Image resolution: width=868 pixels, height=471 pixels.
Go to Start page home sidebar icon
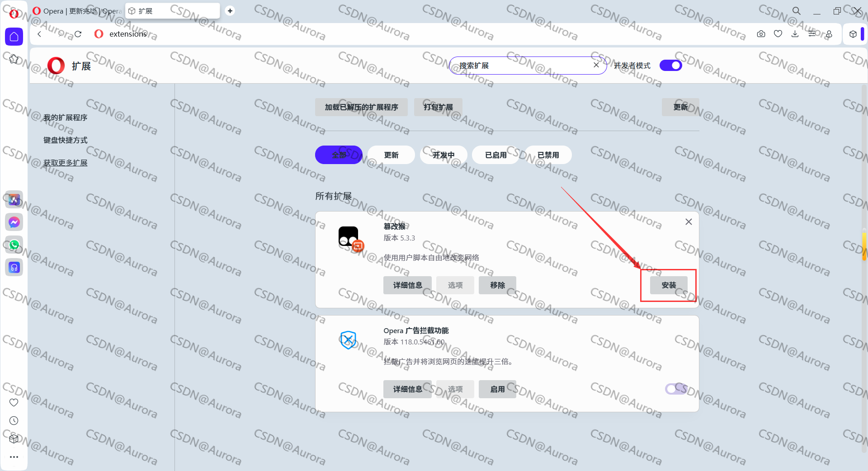14,37
